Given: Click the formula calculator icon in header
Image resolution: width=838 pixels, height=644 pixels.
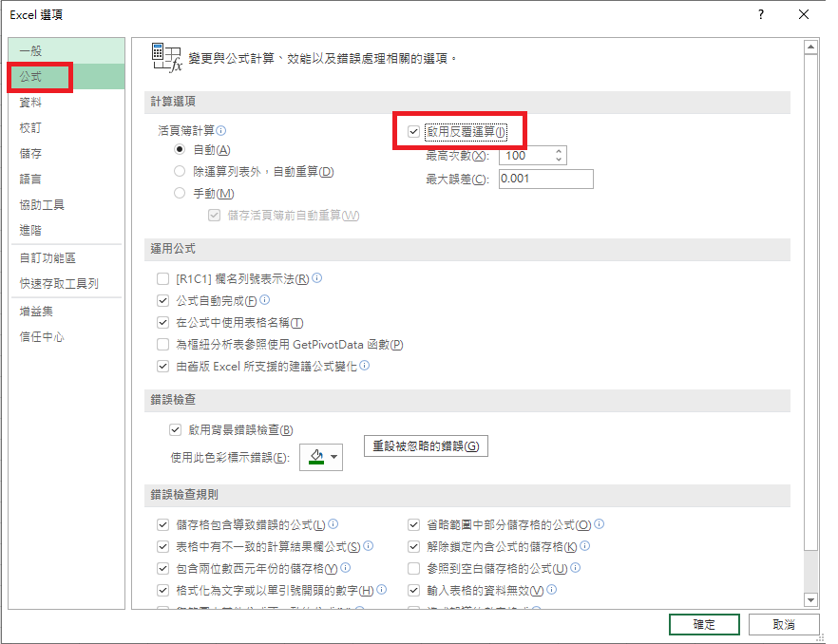Looking at the screenshot, I should [167, 58].
